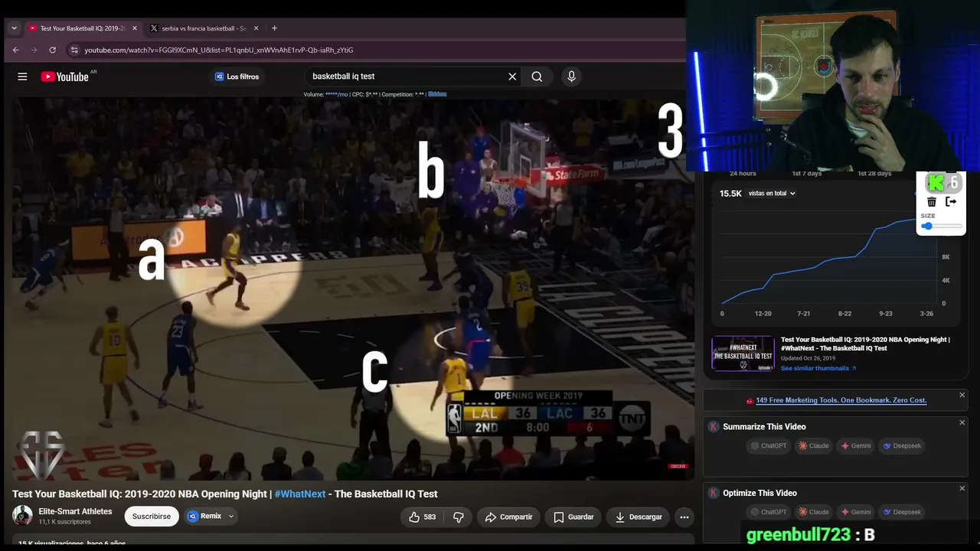This screenshot has width=980, height=551.
Task: Download the video with Descargar
Action: coord(638,517)
